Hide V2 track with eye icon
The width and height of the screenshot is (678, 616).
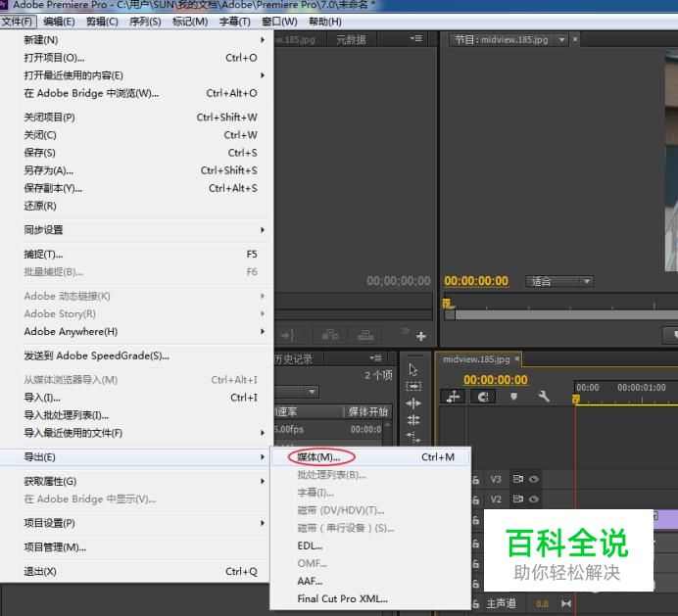coord(534,499)
